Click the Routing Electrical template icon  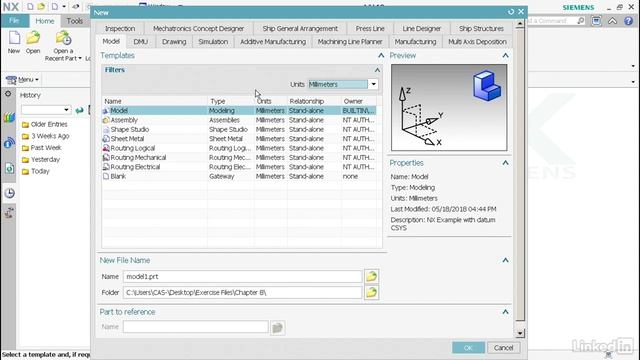(106, 167)
